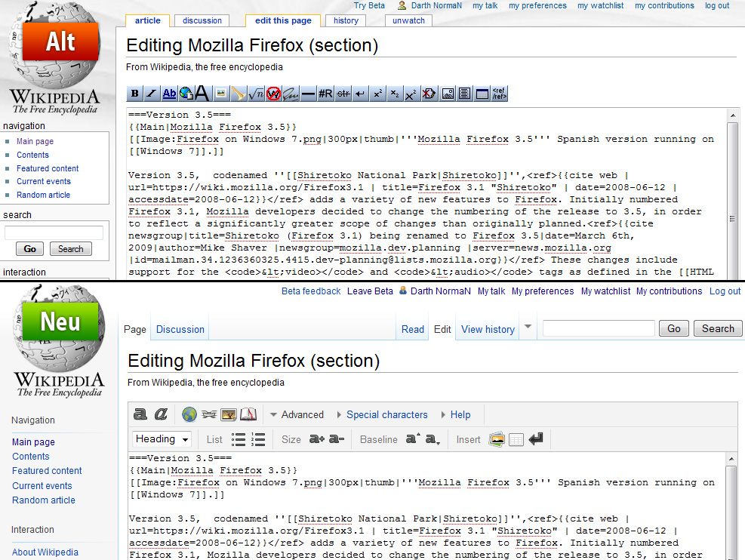Open the Heading dropdown
The height and width of the screenshot is (560, 745).
point(162,439)
